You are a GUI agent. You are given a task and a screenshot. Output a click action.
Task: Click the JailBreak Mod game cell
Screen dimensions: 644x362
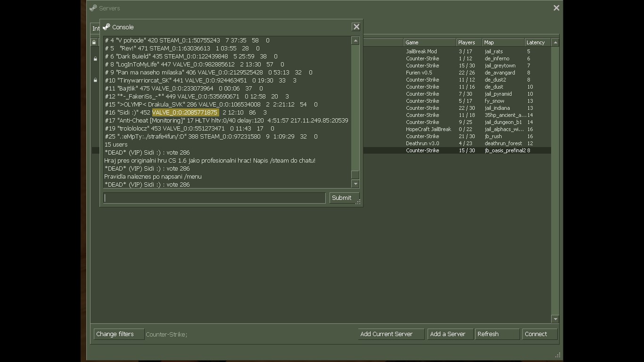point(421,51)
